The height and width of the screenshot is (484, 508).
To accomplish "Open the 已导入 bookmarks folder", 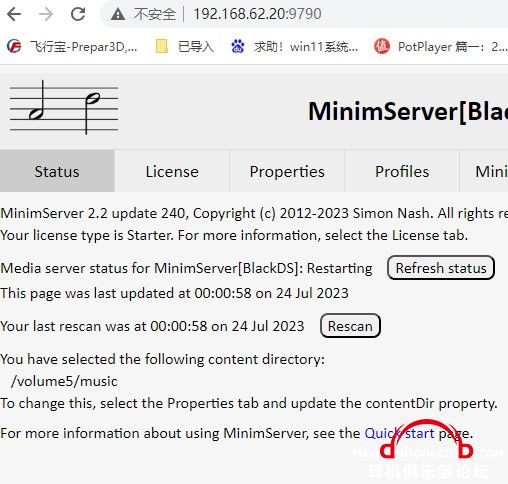I will 185,46.
